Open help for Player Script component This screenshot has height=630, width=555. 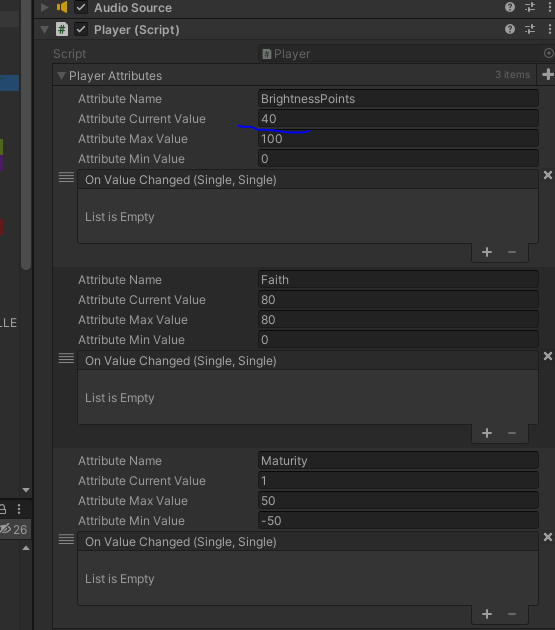click(x=510, y=29)
